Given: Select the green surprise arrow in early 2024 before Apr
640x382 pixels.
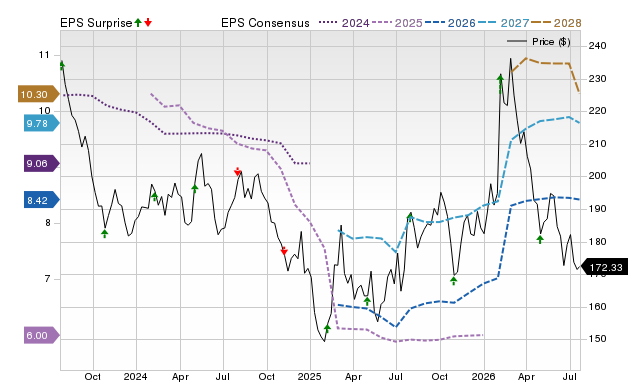Looking at the screenshot, I should pos(154,196).
